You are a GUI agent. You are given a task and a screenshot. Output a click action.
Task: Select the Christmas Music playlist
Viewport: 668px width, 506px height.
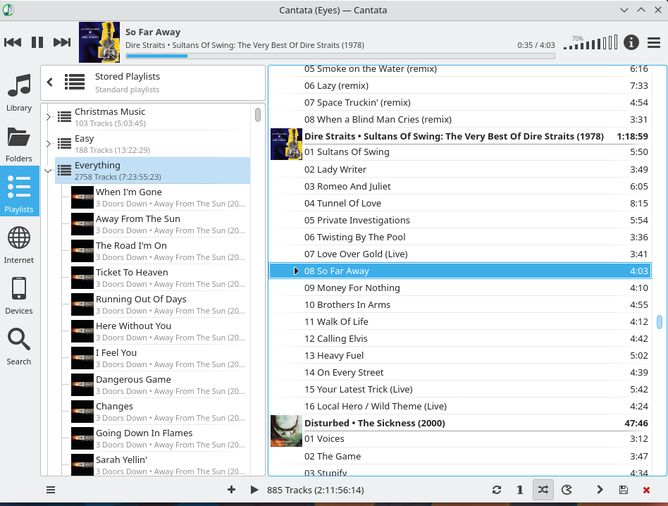153,117
